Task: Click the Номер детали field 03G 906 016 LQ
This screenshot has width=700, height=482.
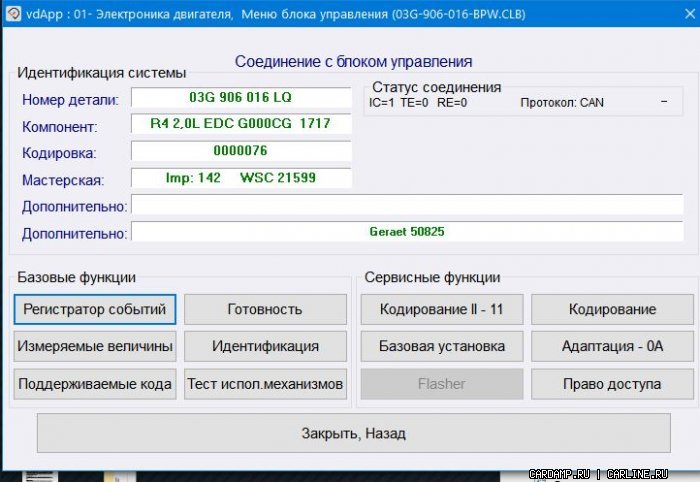Action: [x=241, y=97]
